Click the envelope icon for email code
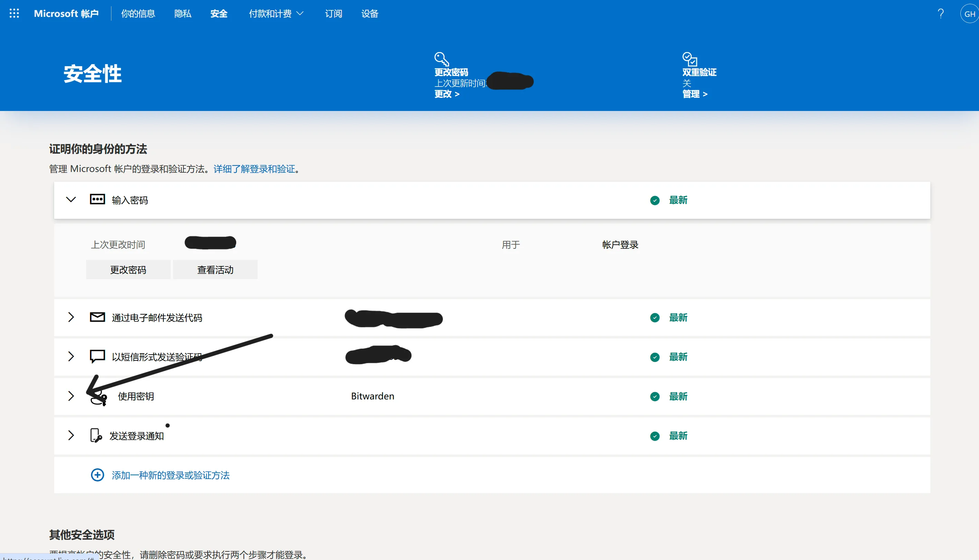The image size is (979, 560). tap(97, 317)
